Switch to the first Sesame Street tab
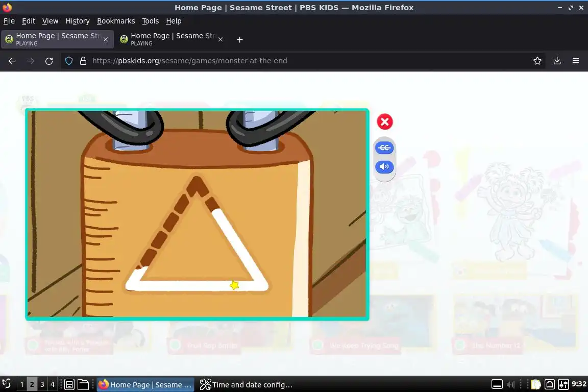This screenshot has width=588, height=392. point(57,39)
